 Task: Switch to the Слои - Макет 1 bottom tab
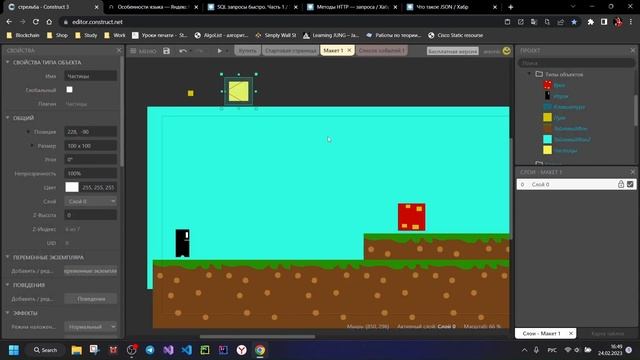[x=541, y=333]
